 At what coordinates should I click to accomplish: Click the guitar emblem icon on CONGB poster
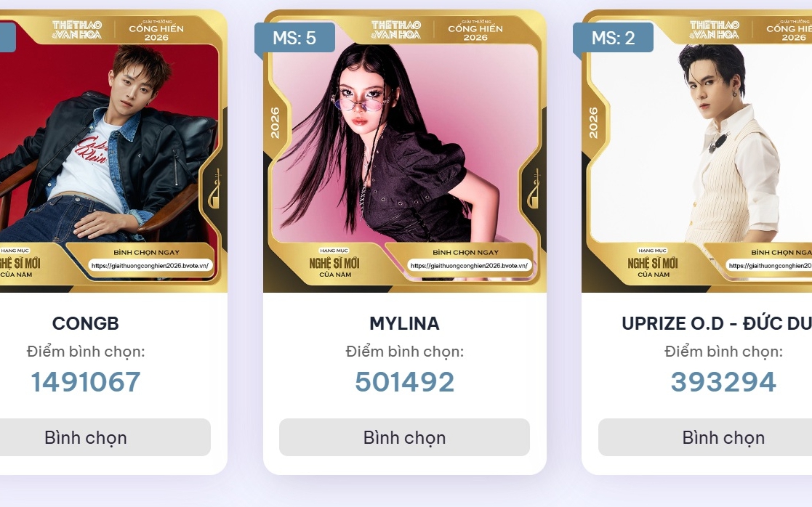point(214,189)
